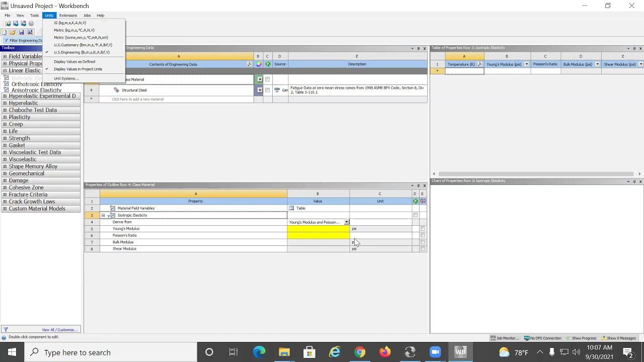
Task: Open File Explorer from the taskbar
Action: 284,352
